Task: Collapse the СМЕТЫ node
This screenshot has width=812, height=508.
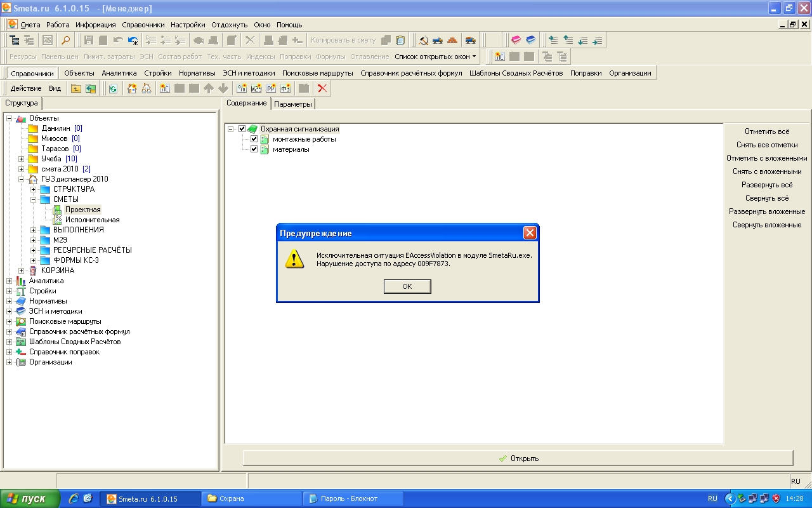Action: click(33, 199)
